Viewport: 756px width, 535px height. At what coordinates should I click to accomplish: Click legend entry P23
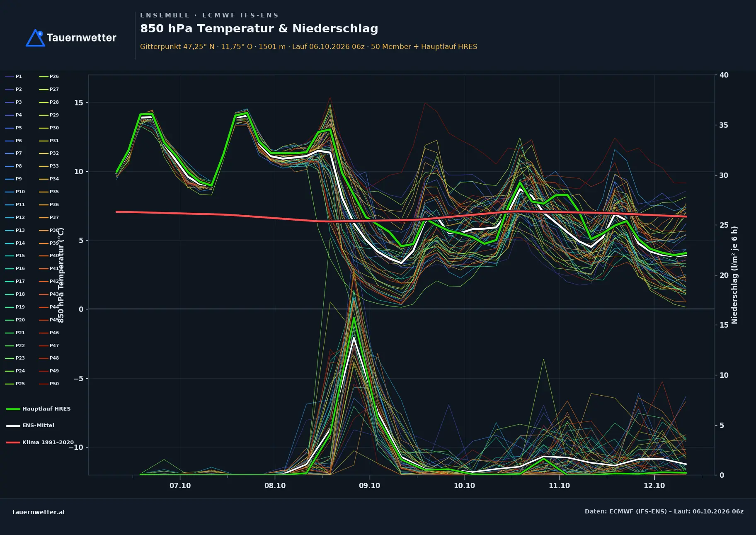(x=15, y=358)
